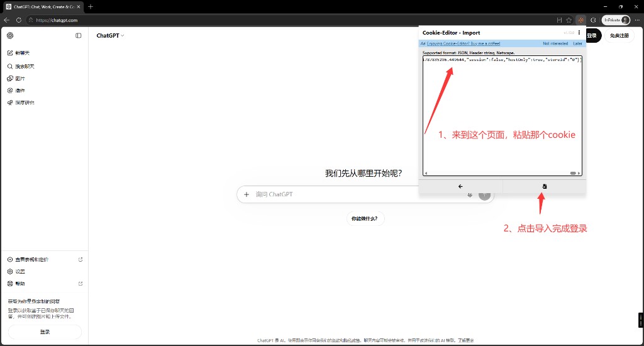The height and width of the screenshot is (346, 644).
Task: Open the browser three-dot settings menu
Action: point(638,20)
